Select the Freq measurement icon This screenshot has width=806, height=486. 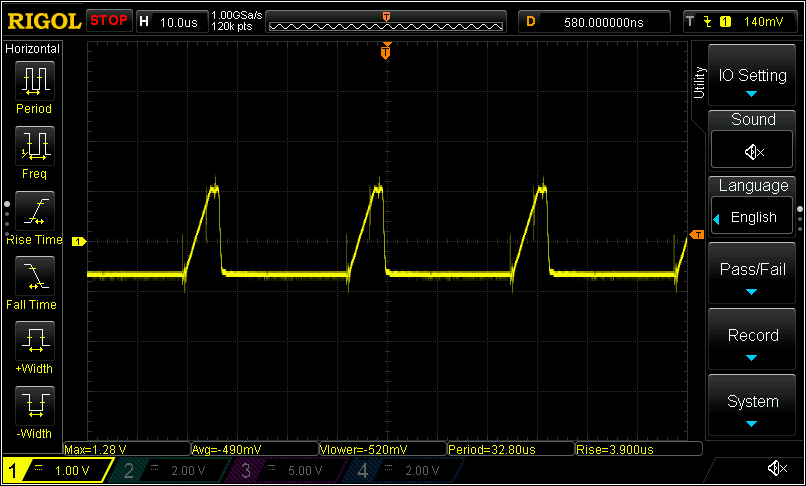pyautogui.click(x=33, y=146)
